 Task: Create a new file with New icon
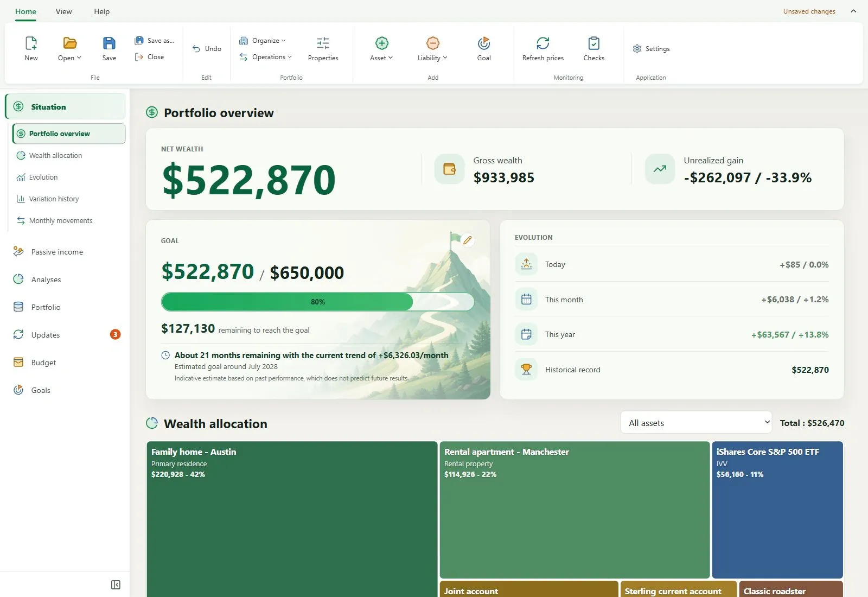point(31,48)
